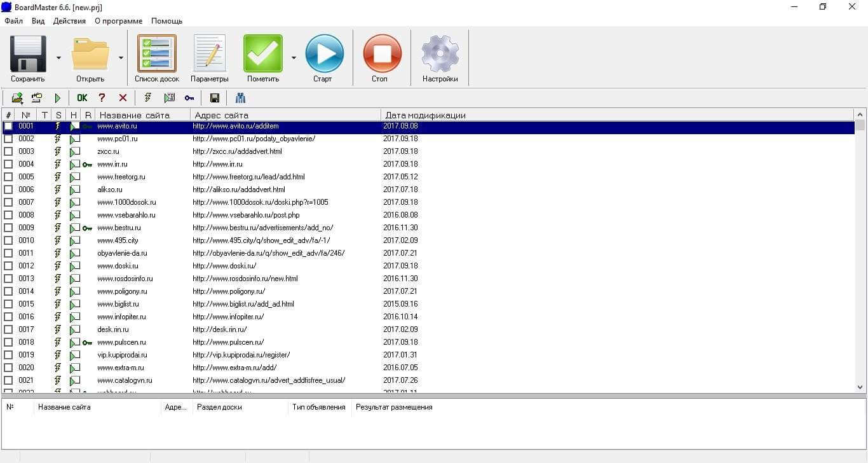Click the green OK toolbar icon
Screen dimensions: 868x463
(82, 98)
